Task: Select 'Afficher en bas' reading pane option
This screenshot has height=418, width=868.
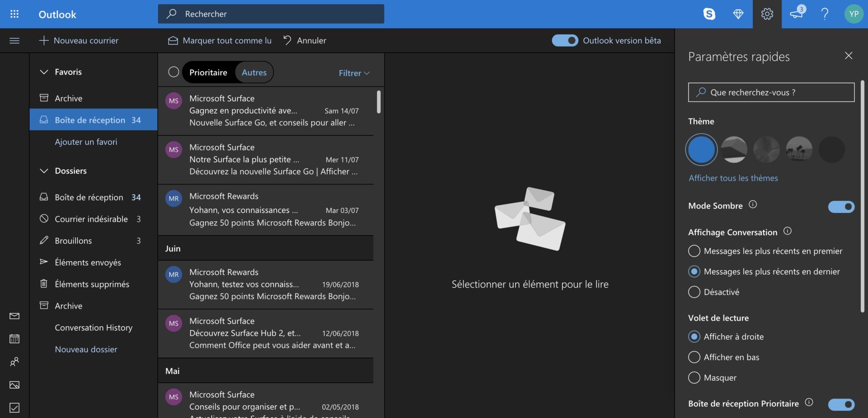Action: click(x=694, y=357)
